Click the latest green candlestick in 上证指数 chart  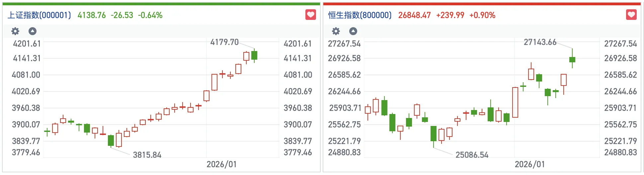[x=254, y=55]
